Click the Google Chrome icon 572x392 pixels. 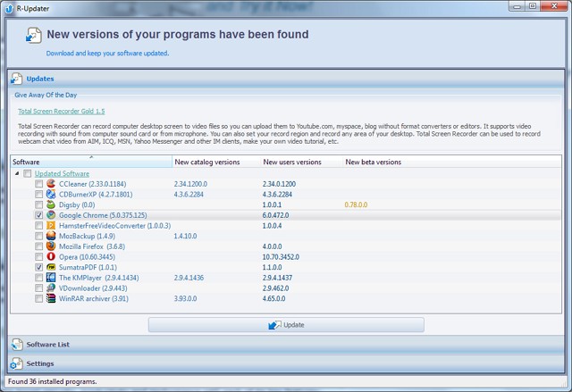pyautogui.click(x=51, y=215)
